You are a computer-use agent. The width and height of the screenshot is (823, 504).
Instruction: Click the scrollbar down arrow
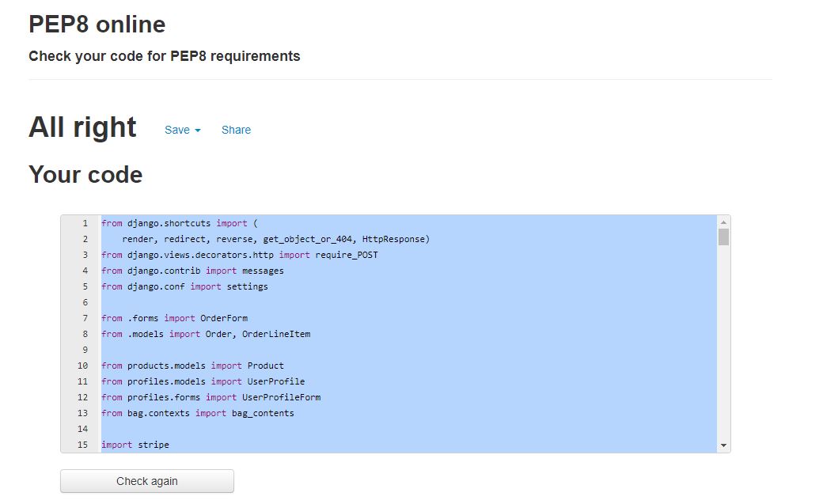(x=722, y=445)
